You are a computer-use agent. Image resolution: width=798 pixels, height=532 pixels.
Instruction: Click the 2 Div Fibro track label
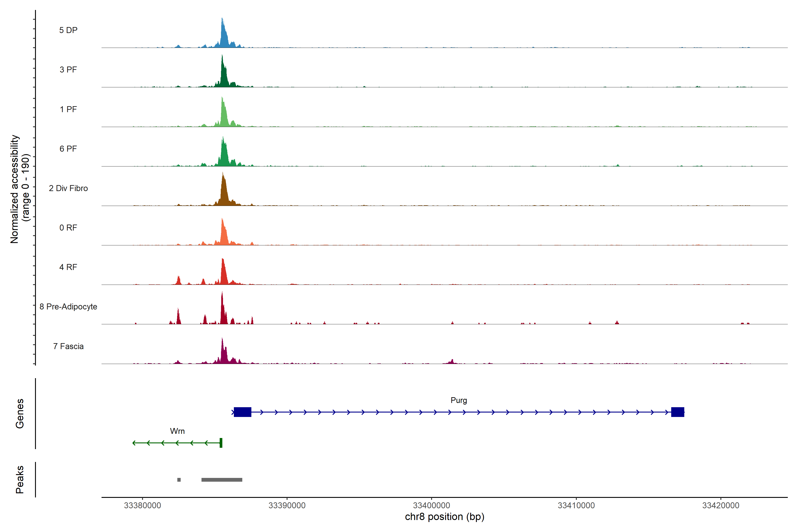coord(68,188)
